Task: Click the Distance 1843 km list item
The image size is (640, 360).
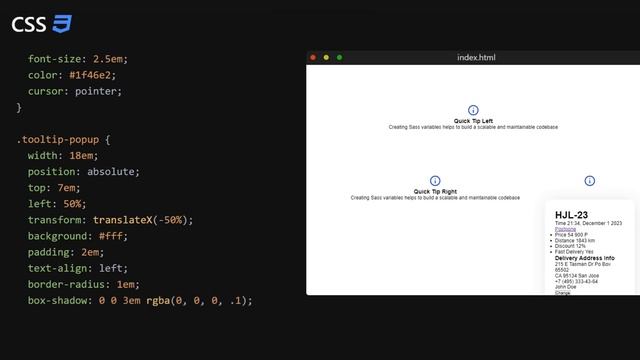Action: pos(575,240)
